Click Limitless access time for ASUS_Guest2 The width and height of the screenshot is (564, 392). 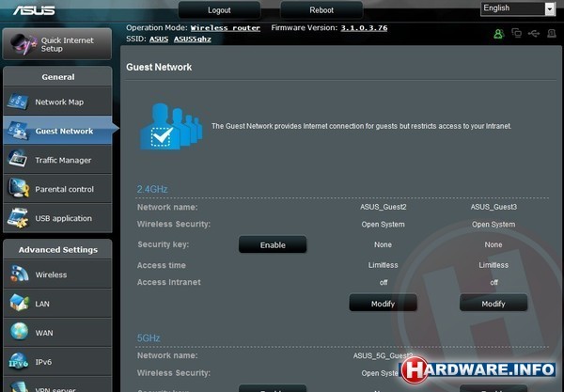click(x=384, y=265)
